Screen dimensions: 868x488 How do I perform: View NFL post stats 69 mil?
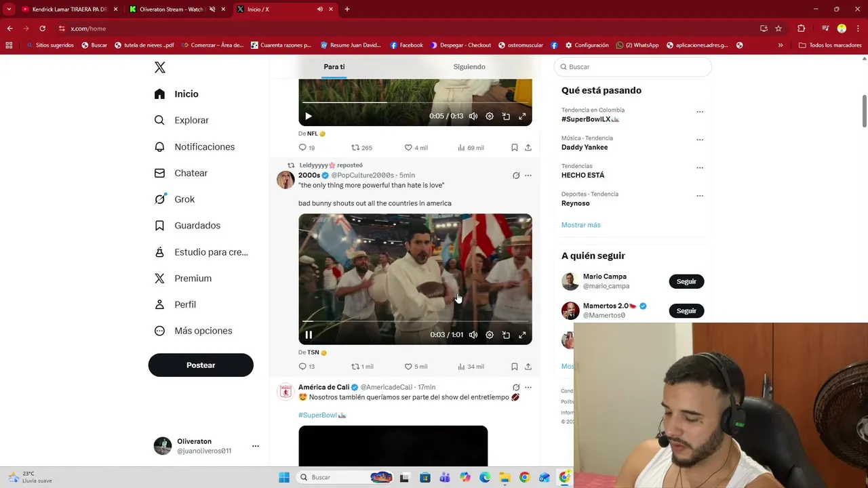(471, 148)
